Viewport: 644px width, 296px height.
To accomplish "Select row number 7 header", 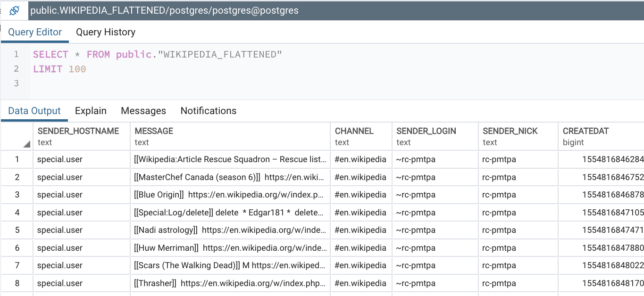I will [17, 265].
